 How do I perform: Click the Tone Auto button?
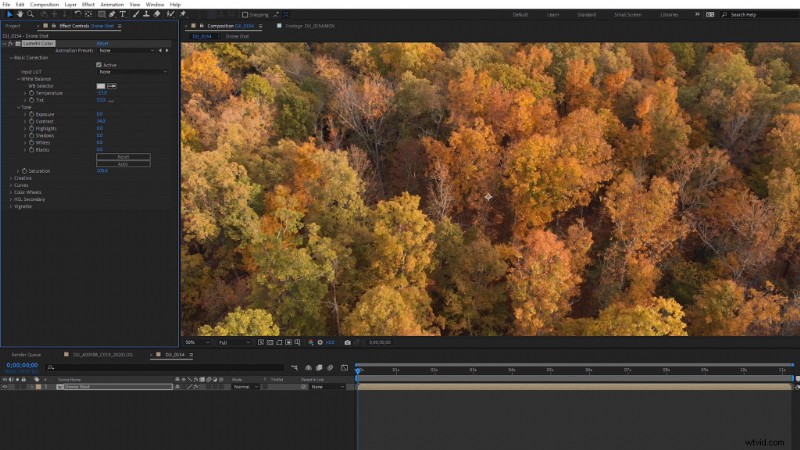(123, 164)
